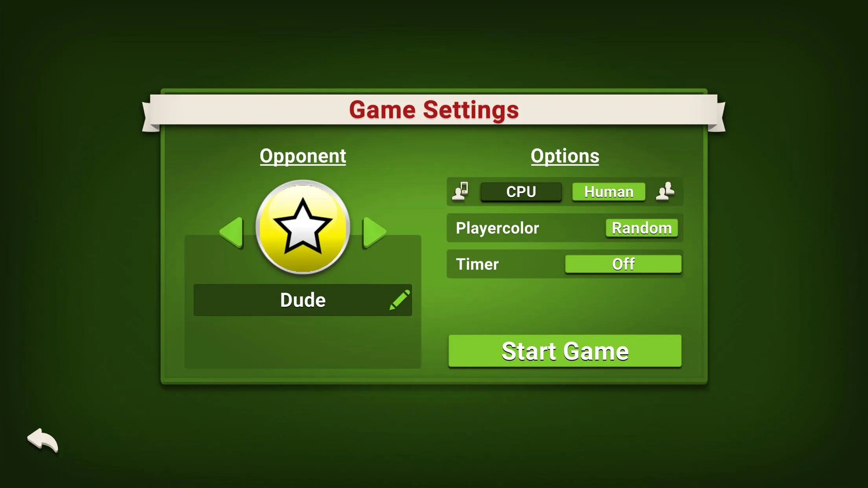
Task: Click the Start Game button
Action: 565,351
